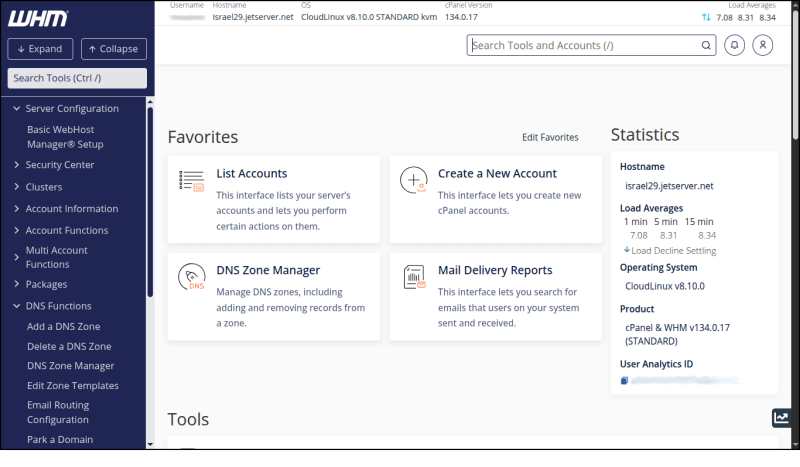Open the Mail Delivery Reports title link
Image resolution: width=800 pixels, height=467 pixels.
point(495,270)
